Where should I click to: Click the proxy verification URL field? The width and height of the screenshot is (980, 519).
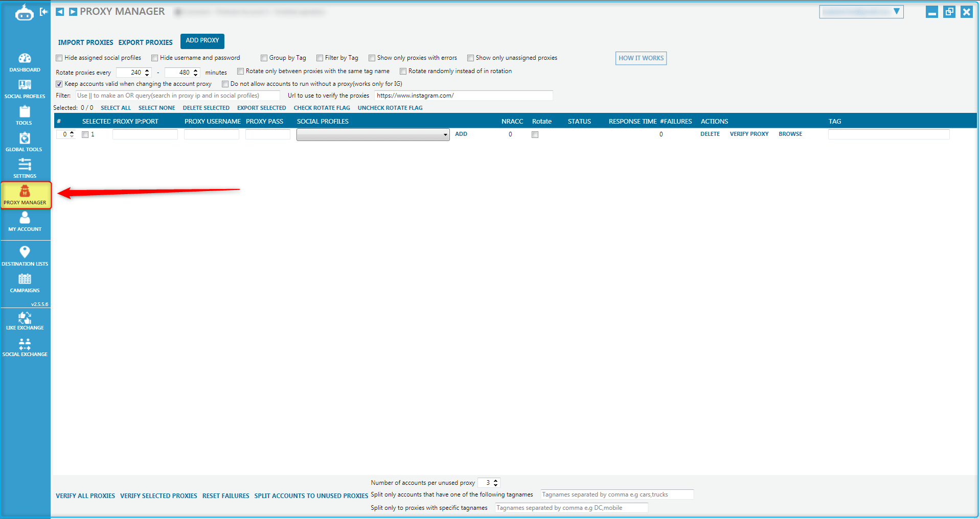point(464,96)
